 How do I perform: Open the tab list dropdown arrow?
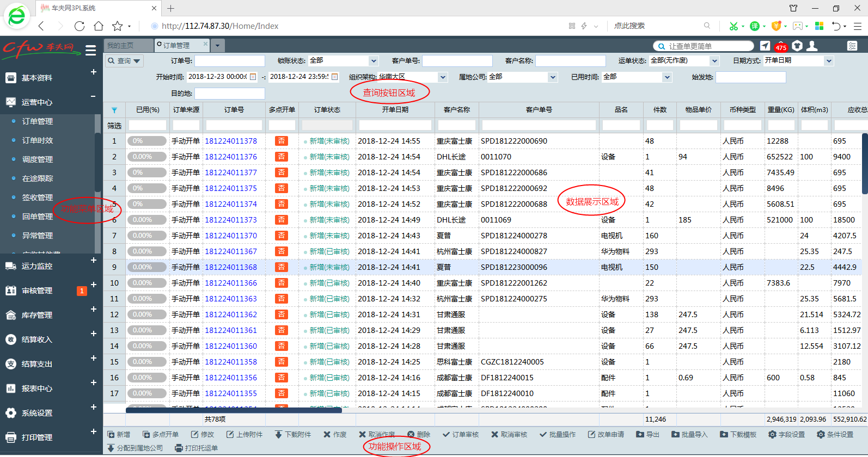217,46
